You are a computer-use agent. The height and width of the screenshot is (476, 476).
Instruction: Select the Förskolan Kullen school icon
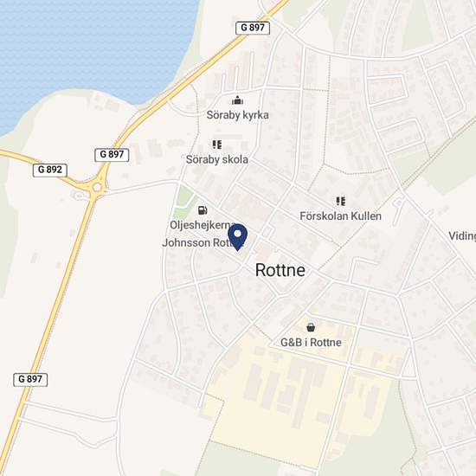click(341, 201)
